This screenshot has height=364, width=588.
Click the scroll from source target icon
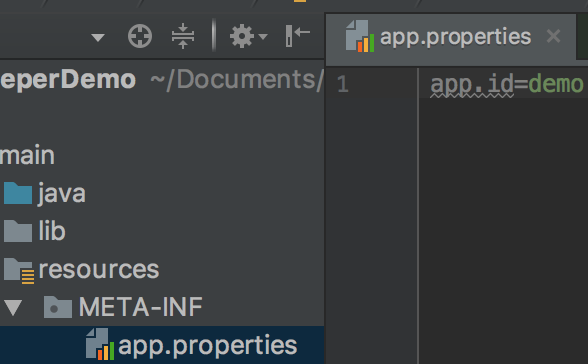(x=140, y=36)
